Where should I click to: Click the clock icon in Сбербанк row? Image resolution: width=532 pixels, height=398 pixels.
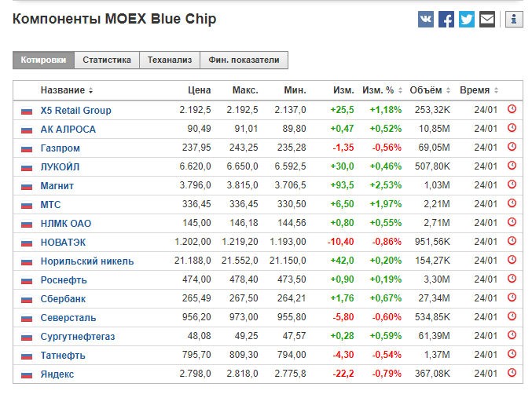tap(512, 298)
